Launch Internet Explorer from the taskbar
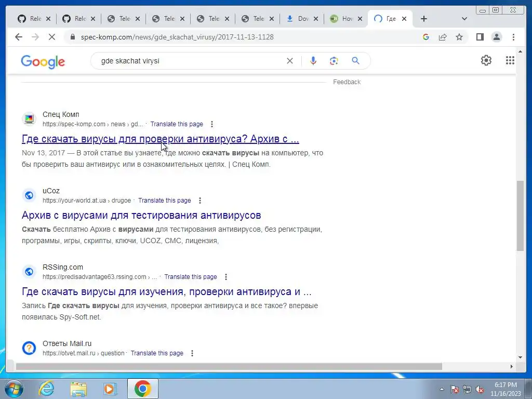This screenshot has height=399, width=532. pos(46,389)
